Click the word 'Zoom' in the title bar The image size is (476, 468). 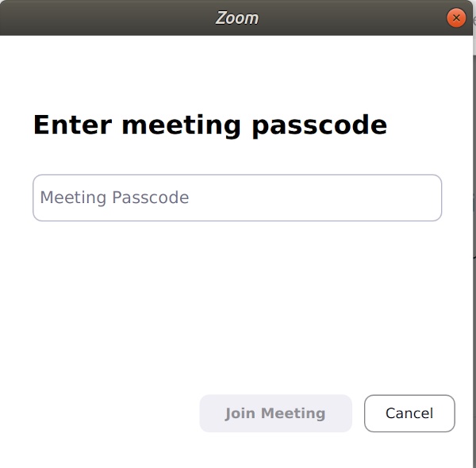(x=236, y=18)
